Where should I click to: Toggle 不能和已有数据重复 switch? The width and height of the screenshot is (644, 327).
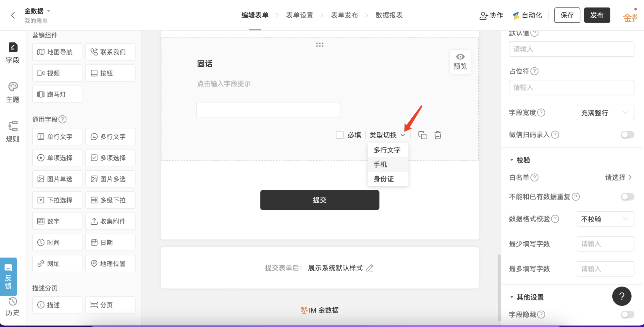coord(627,197)
